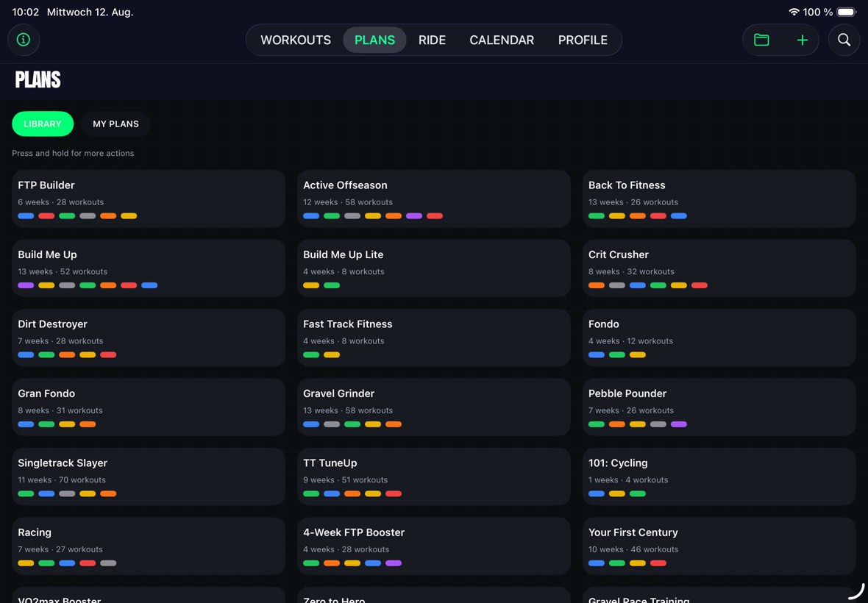Open the Singletrack Slayer plan
This screenshot has width=868, height=603.
tap(149, 477)
